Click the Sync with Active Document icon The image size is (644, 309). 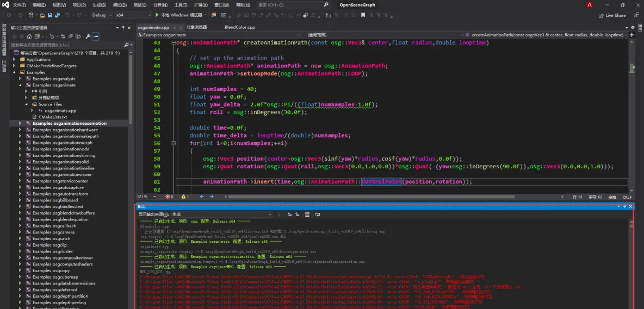pos(64,36)
